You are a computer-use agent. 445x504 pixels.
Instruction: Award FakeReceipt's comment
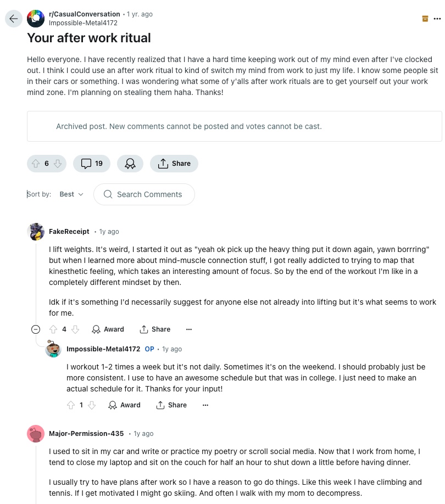[x=108, y=329]
